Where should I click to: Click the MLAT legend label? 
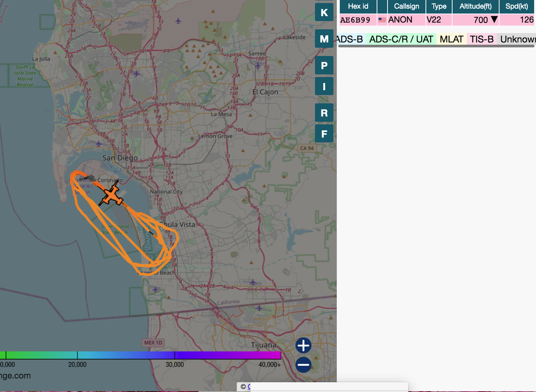[451, 39]
